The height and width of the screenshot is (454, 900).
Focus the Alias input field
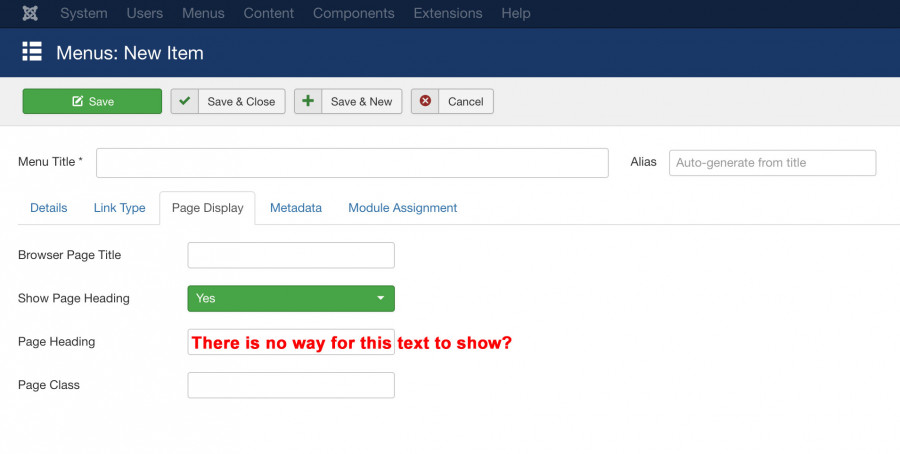pos(773,163)
